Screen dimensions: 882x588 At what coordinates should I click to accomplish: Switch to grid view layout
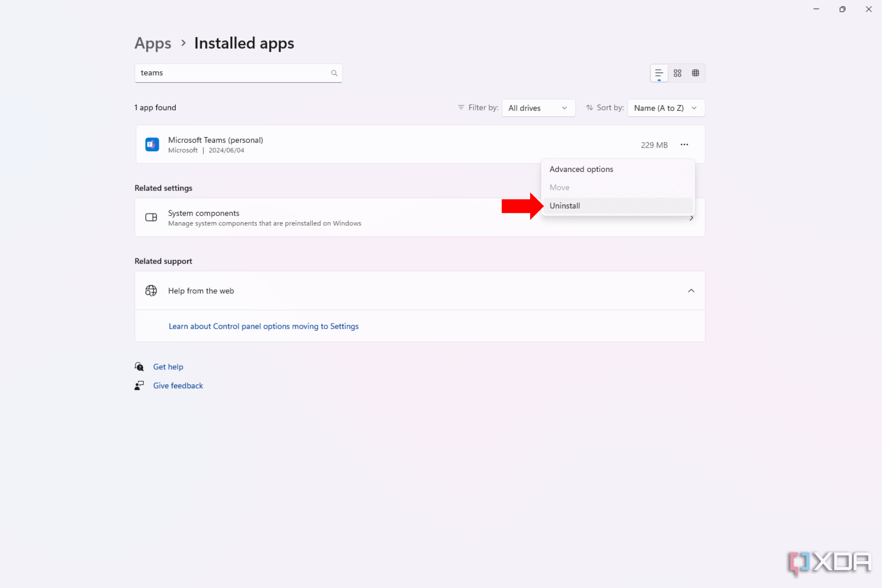click(677, 73)
